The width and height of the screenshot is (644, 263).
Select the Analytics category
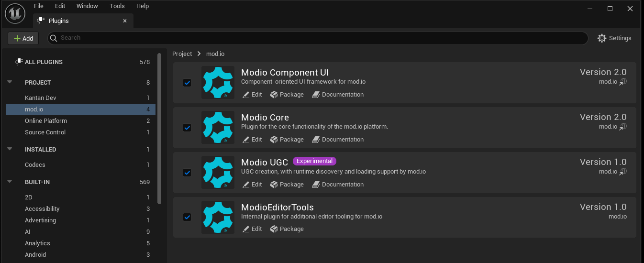[80, 243]
